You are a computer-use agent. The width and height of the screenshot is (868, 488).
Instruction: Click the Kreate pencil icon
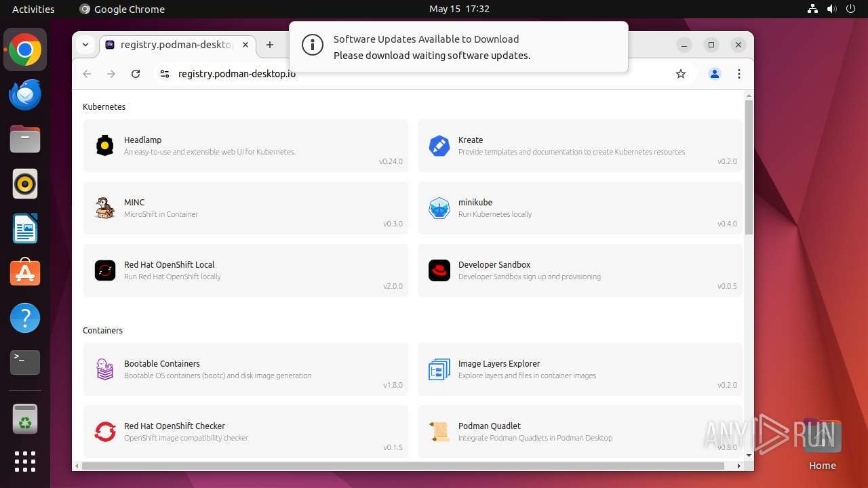pos(439,146)
